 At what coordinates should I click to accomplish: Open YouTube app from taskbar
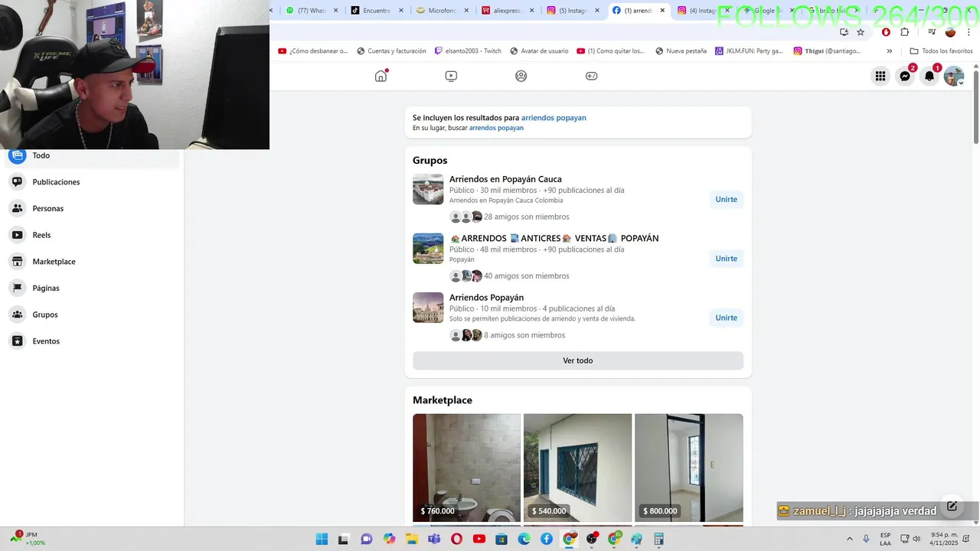click(x=479, y=539)
